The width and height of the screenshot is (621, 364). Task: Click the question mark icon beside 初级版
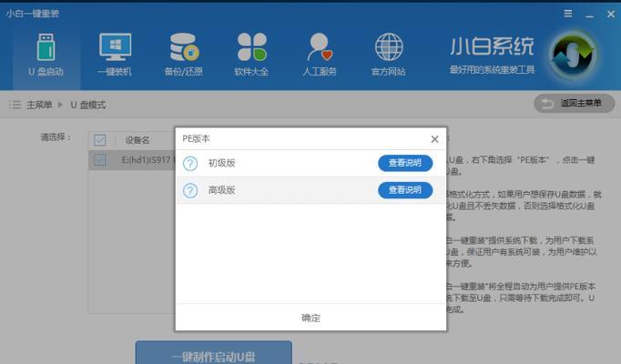click(x=190, y=163)
